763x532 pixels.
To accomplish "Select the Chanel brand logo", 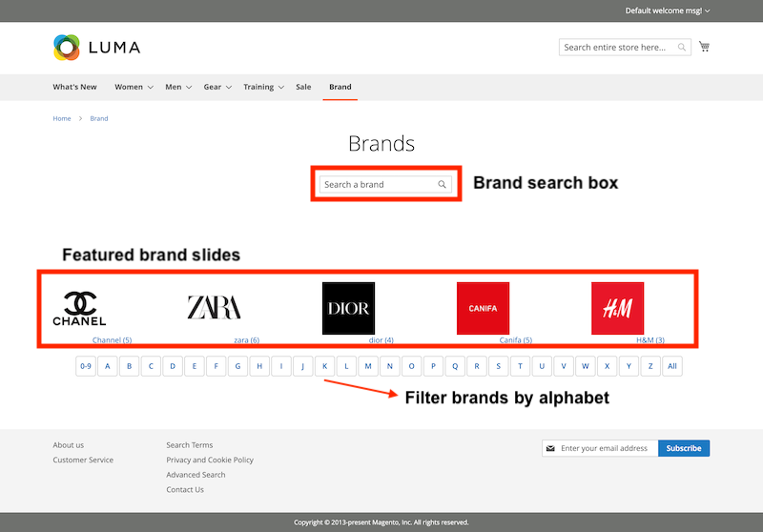I will pos(79,308).
